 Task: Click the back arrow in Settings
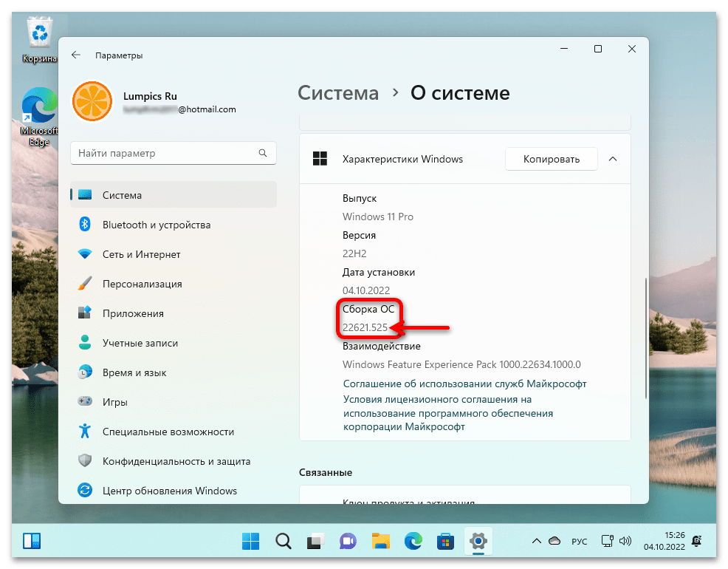click(x=75, y=55)
